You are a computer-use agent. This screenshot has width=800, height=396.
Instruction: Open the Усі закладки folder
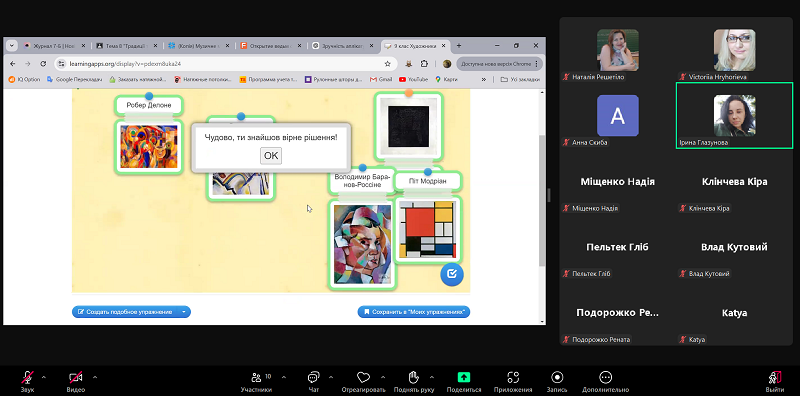click(520, 79)
